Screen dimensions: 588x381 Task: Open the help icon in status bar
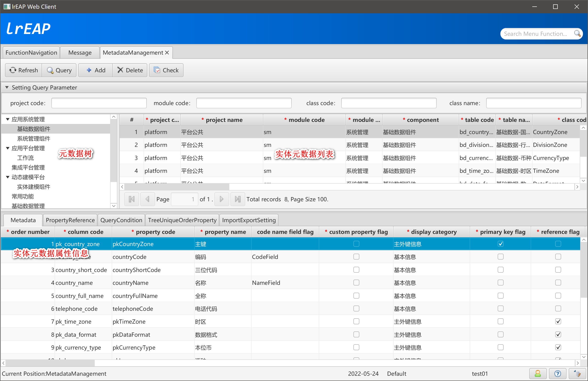click(x=557, y=374)
